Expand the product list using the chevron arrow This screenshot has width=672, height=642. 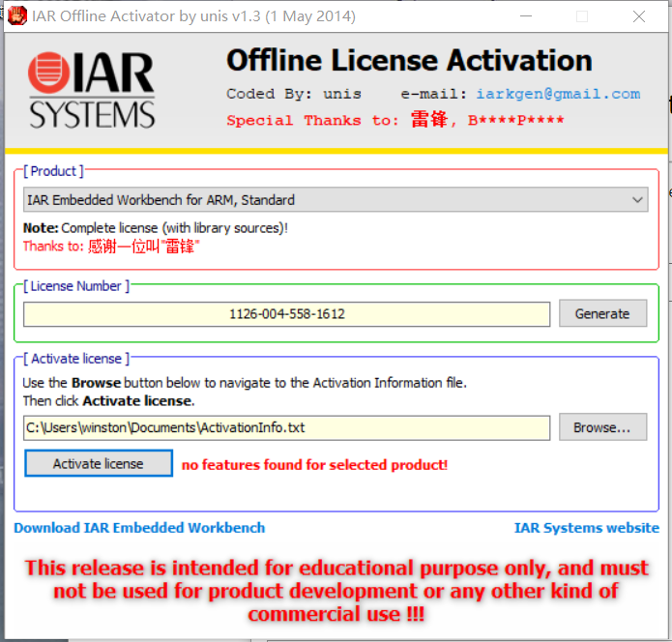[637, 200]
